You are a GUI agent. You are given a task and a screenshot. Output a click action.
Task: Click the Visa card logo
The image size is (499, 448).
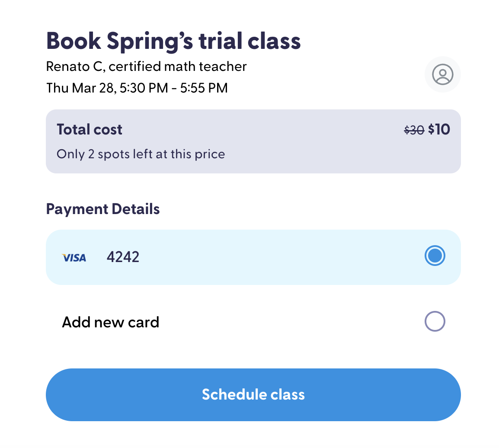click(x=74, y=257)
